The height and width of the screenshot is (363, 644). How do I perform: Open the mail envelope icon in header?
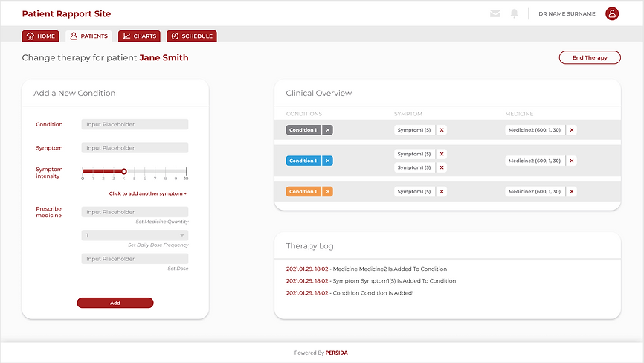[x=495, y=13]
